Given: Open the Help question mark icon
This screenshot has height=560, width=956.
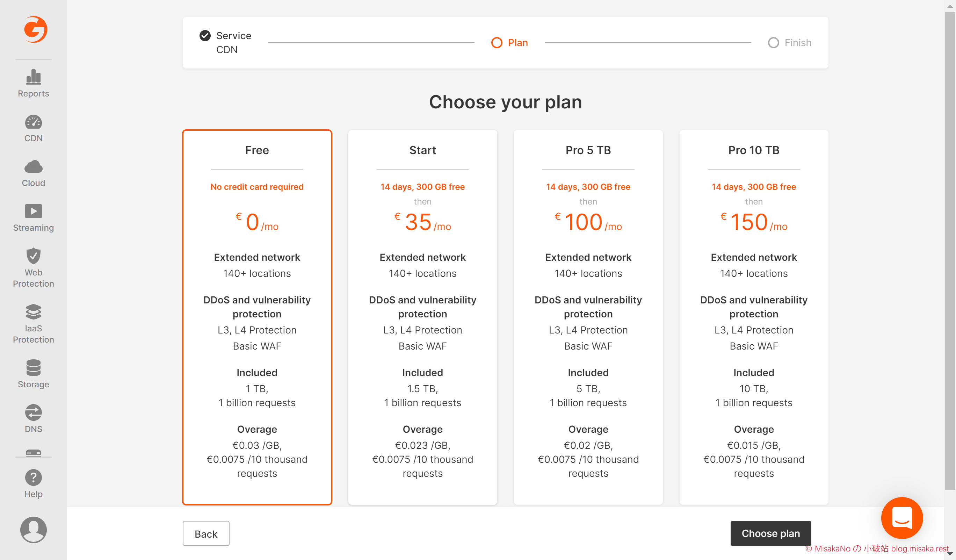Looking at the screenshot, I should click(34, 477).
